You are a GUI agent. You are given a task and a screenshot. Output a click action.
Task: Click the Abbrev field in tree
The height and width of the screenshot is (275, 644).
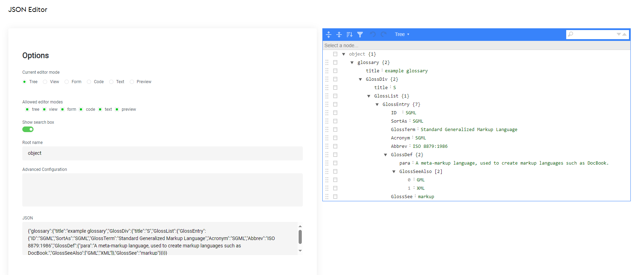point(399,146)
